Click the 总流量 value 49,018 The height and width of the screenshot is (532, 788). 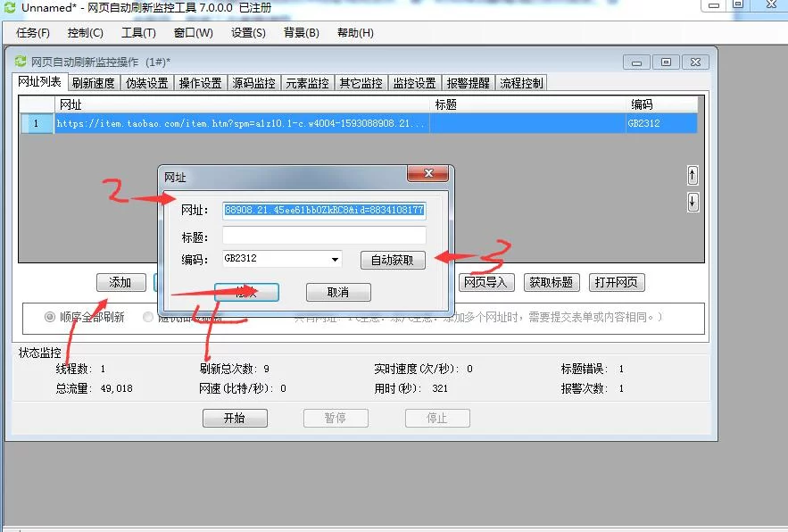click(117, 388)
